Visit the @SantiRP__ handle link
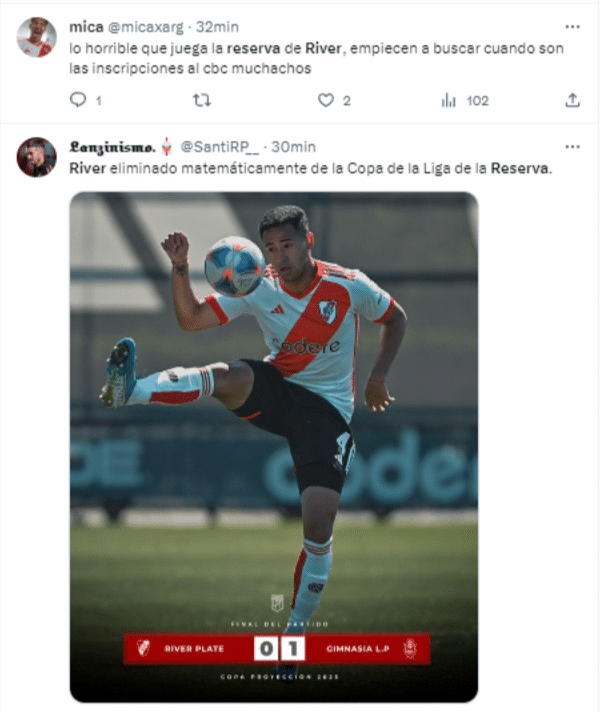 [x=220, y=147]
